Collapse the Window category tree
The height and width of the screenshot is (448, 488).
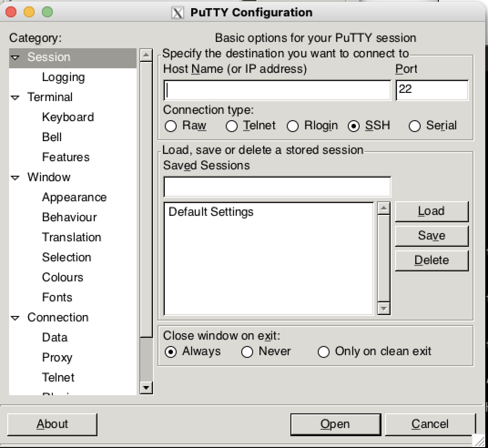point(14,177)
